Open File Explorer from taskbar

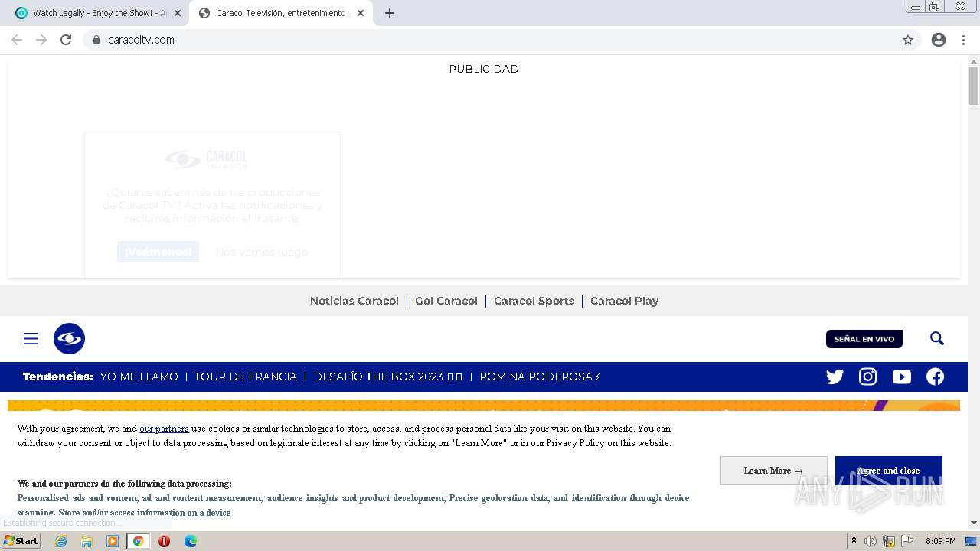(x=87, y=541)
